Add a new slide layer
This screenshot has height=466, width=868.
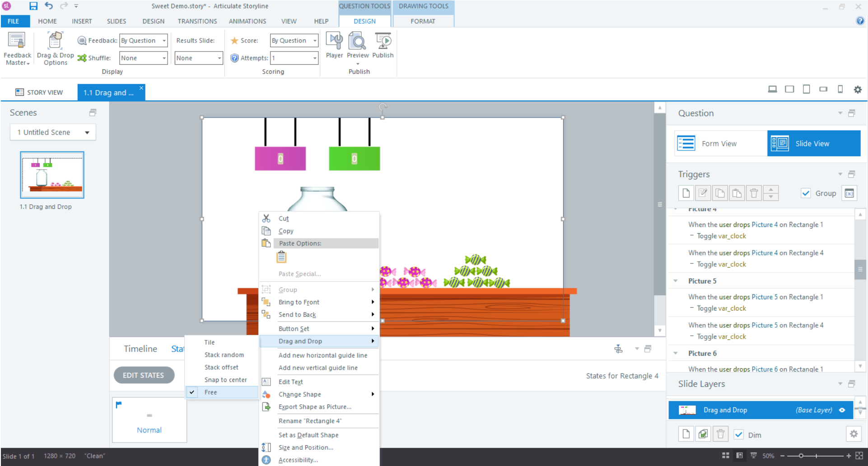686,434
